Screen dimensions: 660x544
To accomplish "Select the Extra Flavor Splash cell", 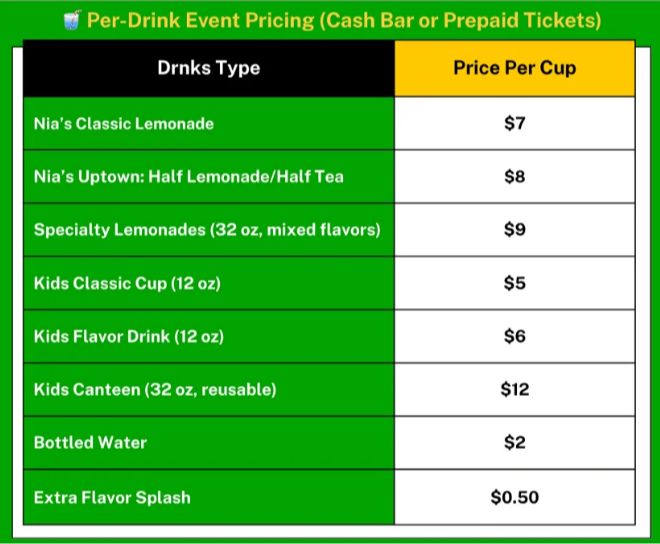I will click(x=112, y=497).
